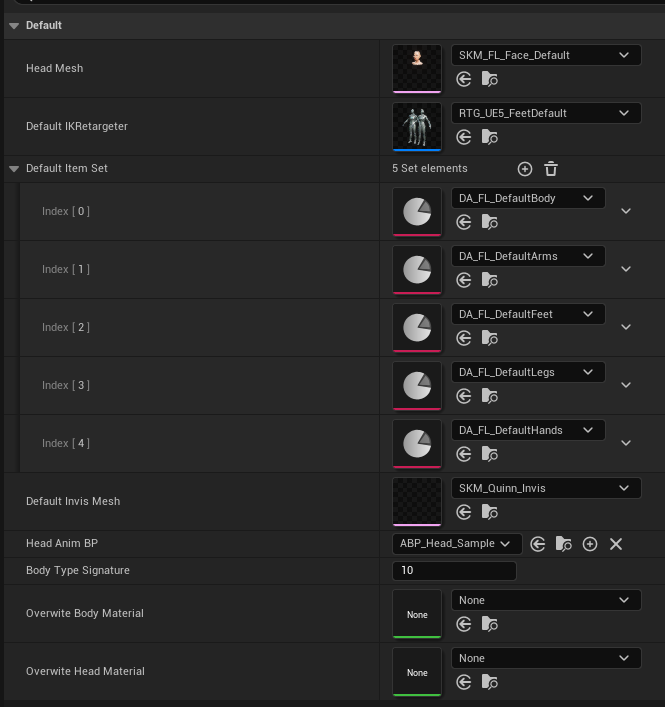Open Overwrite Body Material None dropdown
Screen dimensions: 665x707
point(546,600)
